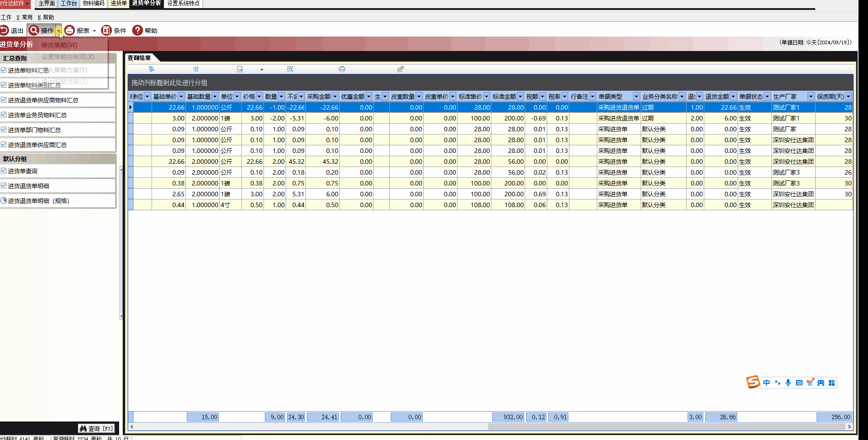Open the 标准售价 column filter dropdown
The width and height of the screenshot is (868, 440).
click(486, 97)
